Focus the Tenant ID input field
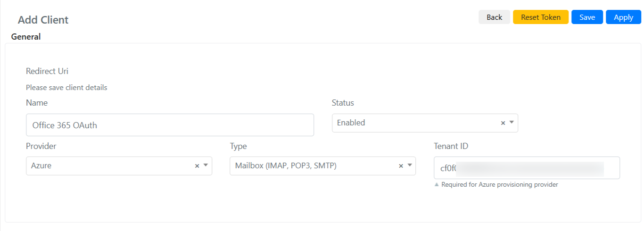This screenshot has height=231, width=644. (x=527, y=168)
